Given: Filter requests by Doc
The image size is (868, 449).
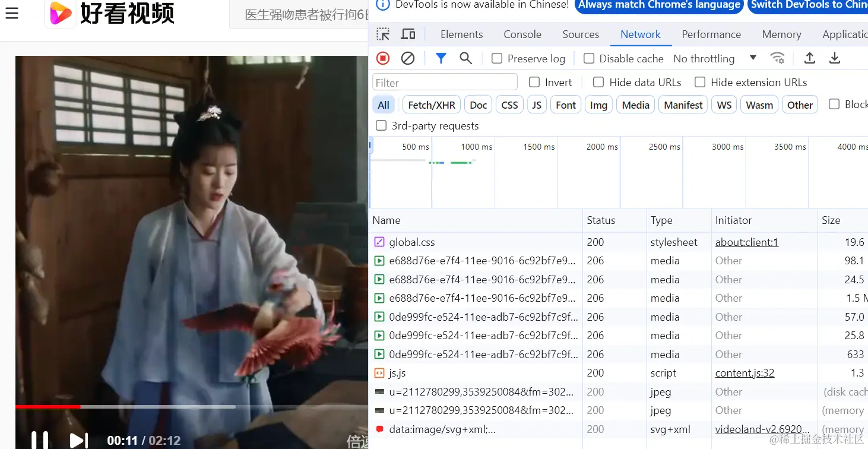Looking at the screenshot, I should tap(478, 105).
